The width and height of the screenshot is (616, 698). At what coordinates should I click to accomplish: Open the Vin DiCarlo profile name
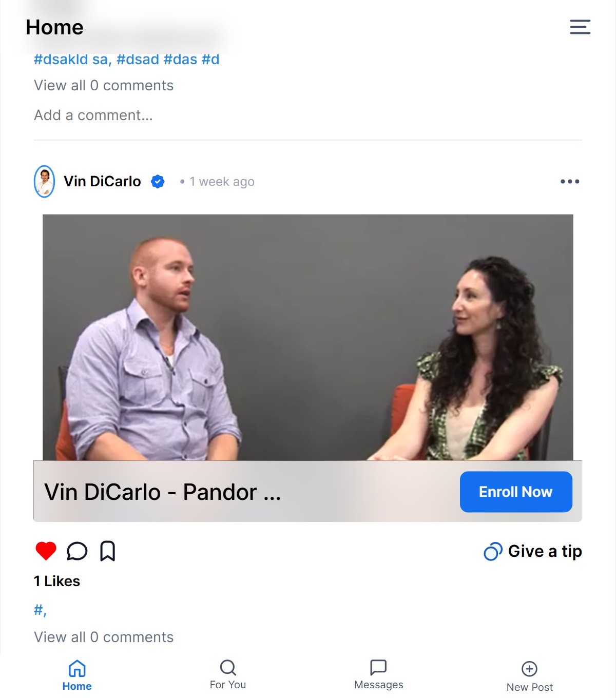[x=102, y=181]
